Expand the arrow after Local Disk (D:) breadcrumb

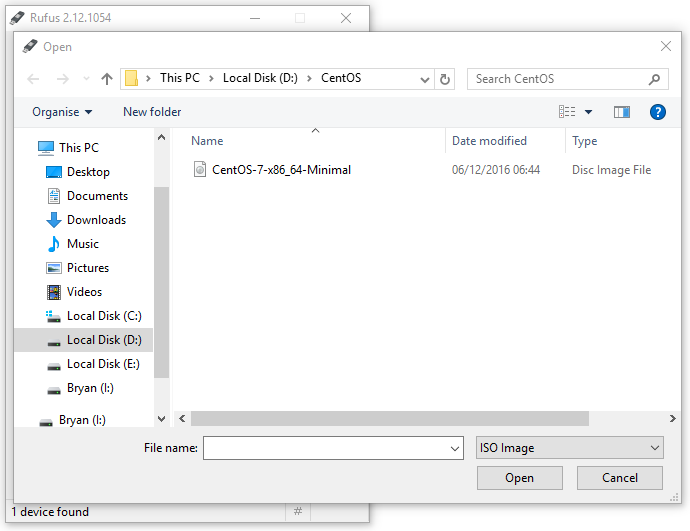(x=309, y=79)
